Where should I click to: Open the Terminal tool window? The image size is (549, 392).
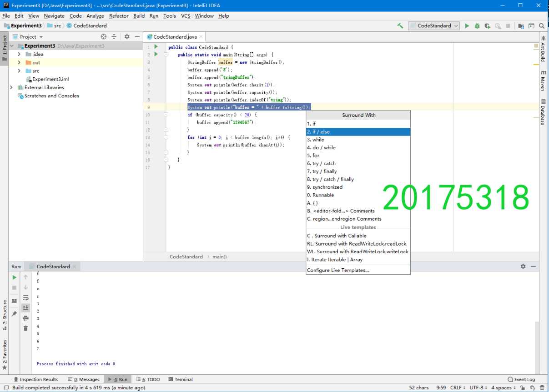[x=181, y=379]
